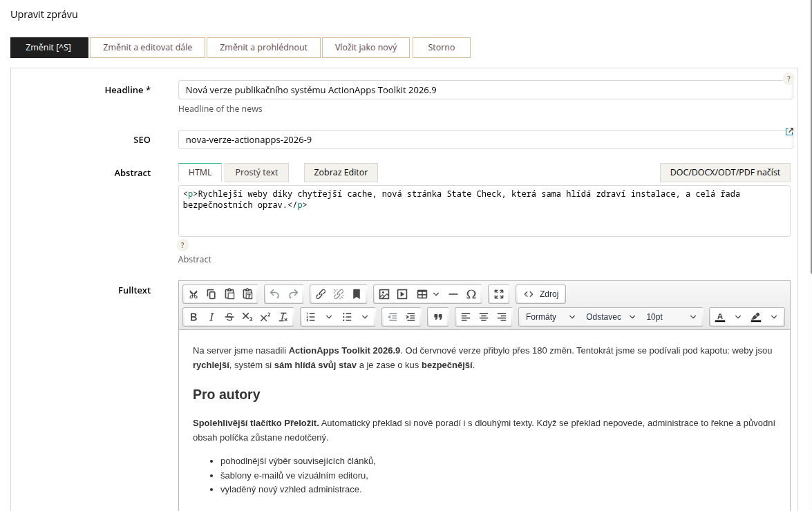Toggle center text alignment
The image size is (812, 511).
484,317
